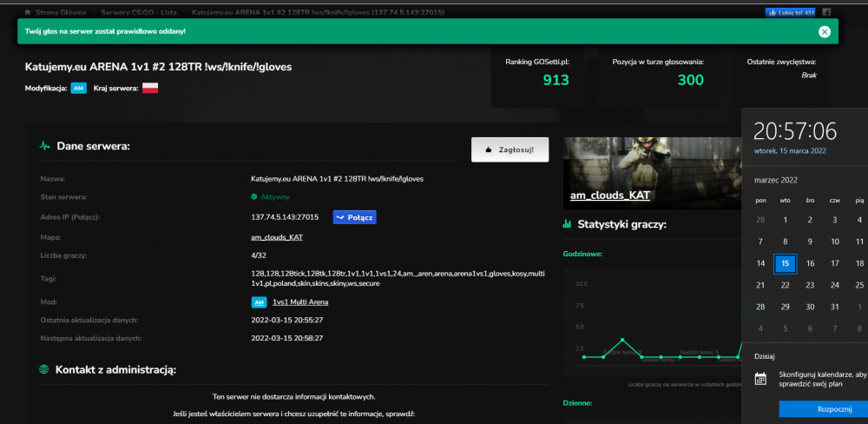Select March 16 in the calendar

tap(810, 264)
